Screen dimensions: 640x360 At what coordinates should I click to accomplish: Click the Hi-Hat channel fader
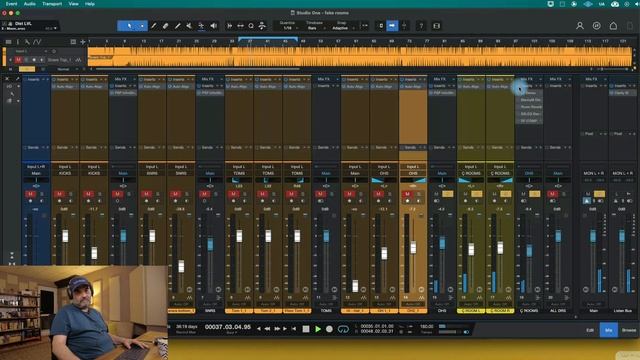pos(355,285)
